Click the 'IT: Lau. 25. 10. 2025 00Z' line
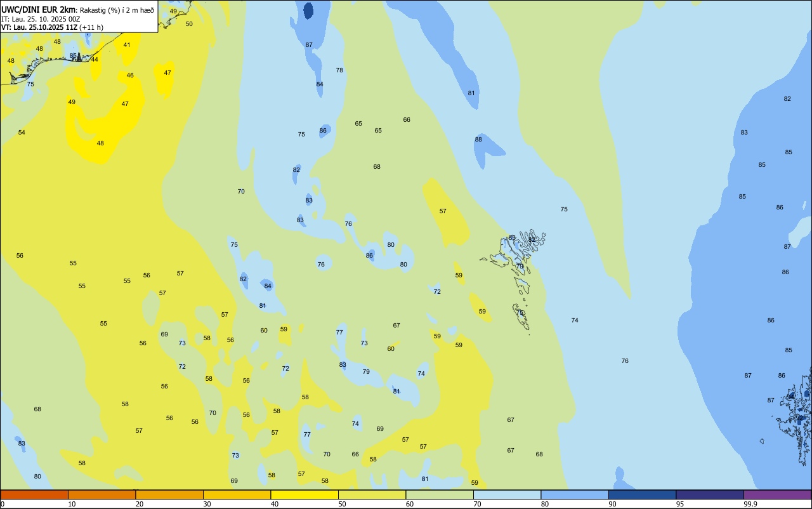Viewport: 812px width, 509px height. click(41, 18)
